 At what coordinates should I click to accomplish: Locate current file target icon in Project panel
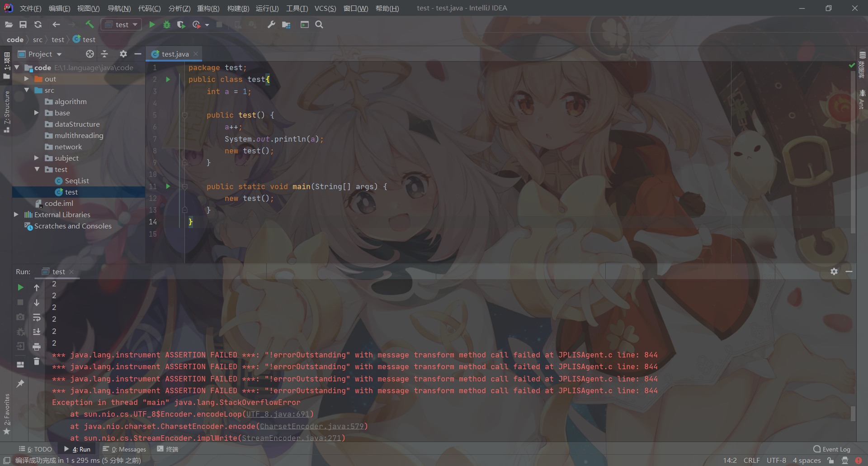tap(90, 54)
